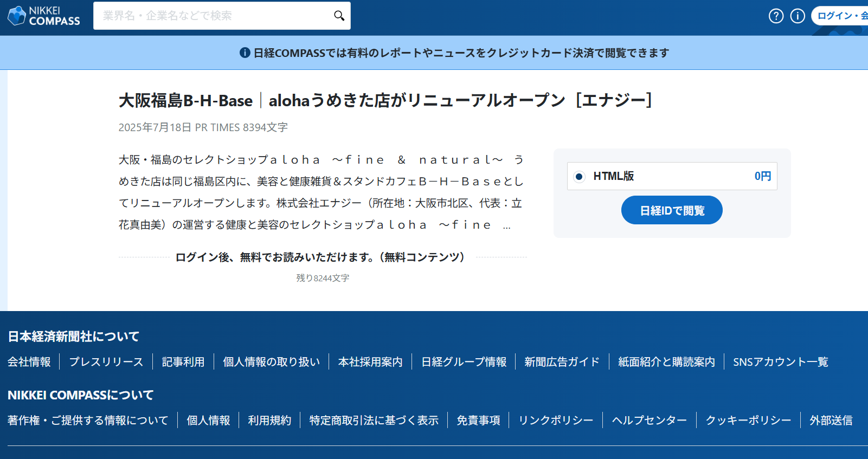Click the search magnifier icon
Viewport: 868px width, 459px height.
point(339,16)
